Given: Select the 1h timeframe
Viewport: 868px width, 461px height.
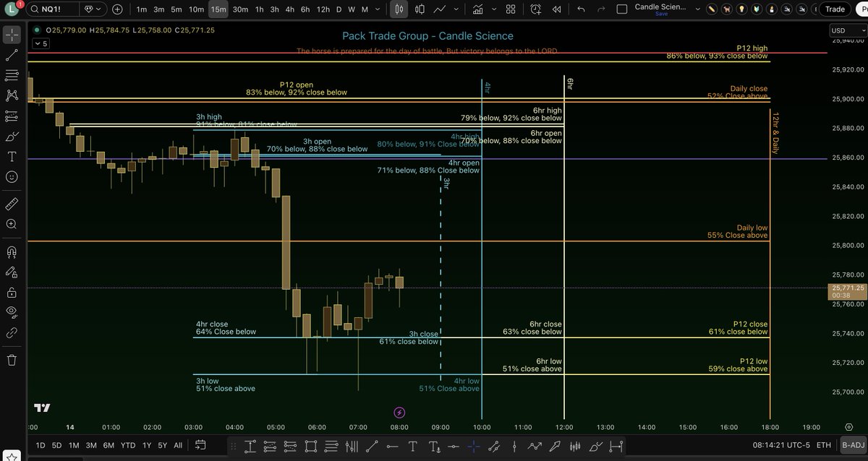Looking at the screenshot, I should click(259, 9).
